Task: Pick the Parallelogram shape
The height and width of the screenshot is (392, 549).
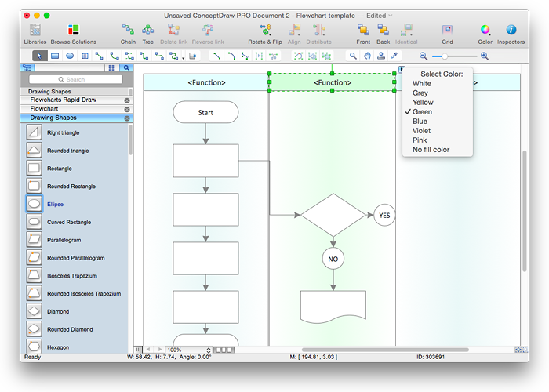Action: pyautogui.click(x=34, y=240)
